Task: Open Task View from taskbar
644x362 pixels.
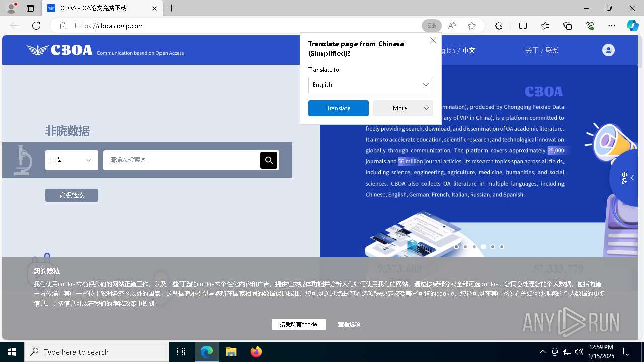Action: click(181, 352)
